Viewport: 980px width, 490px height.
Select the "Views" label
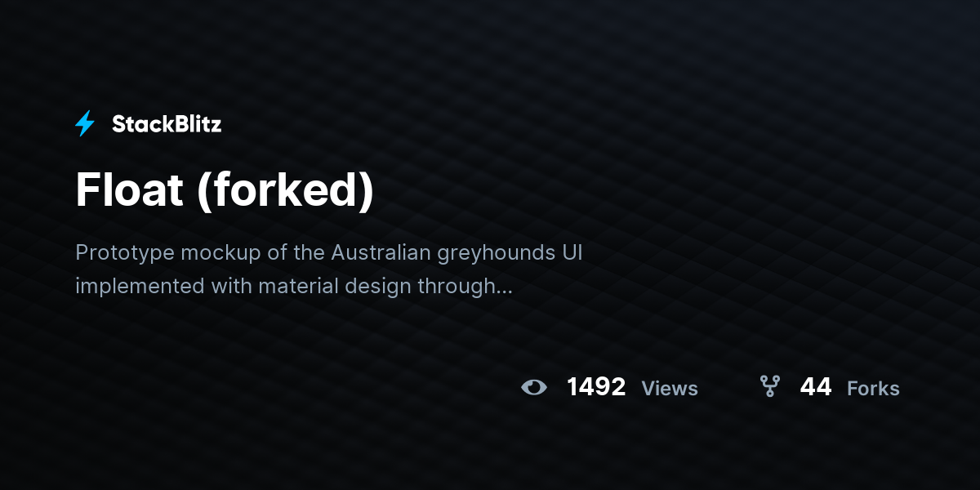click(x=670, y=389)
